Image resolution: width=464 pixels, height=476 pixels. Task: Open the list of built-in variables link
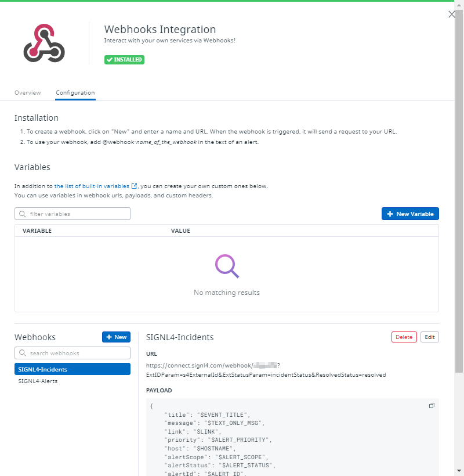[x=92, y=186]
